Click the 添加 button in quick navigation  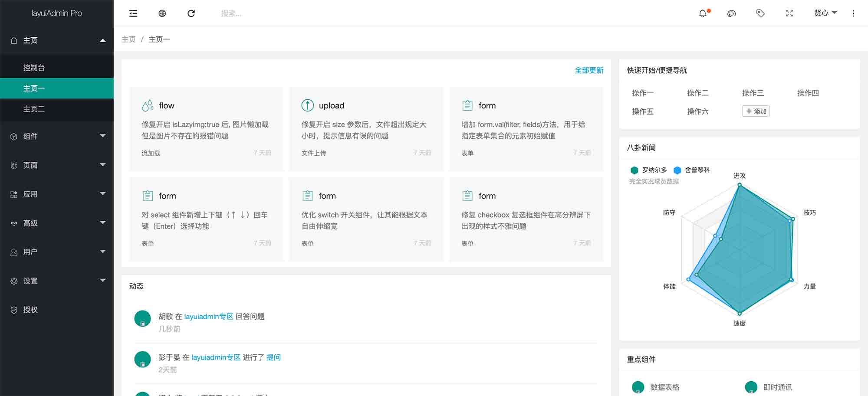pos(756,111)
